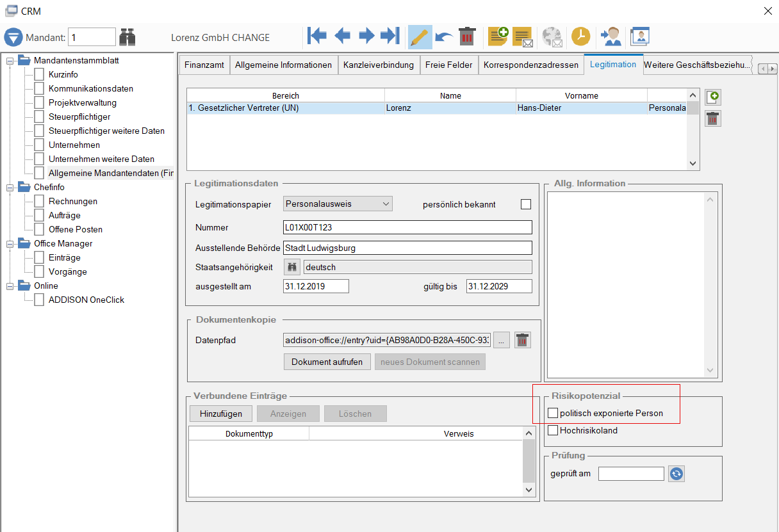Click the Nummer input field

(407, 227)
